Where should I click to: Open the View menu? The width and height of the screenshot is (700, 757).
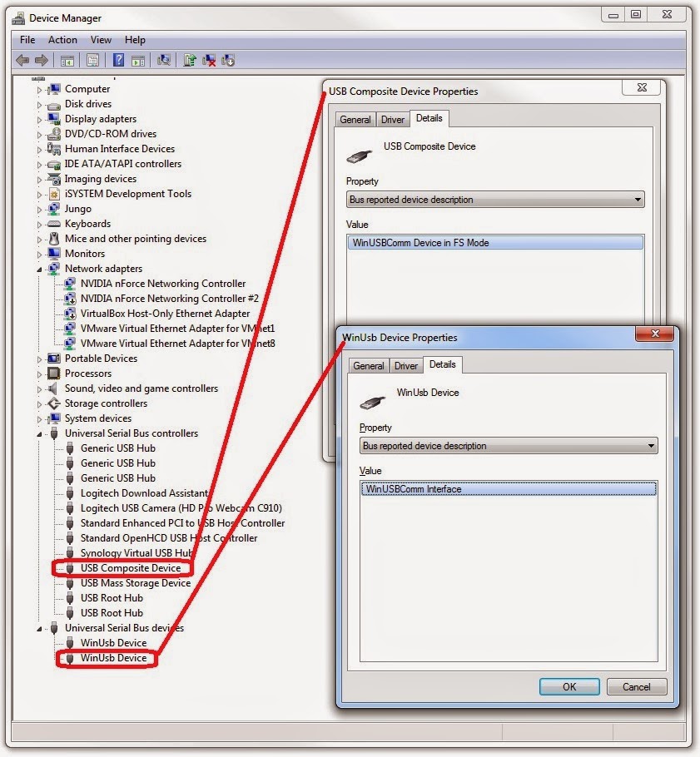coord(101,40)
